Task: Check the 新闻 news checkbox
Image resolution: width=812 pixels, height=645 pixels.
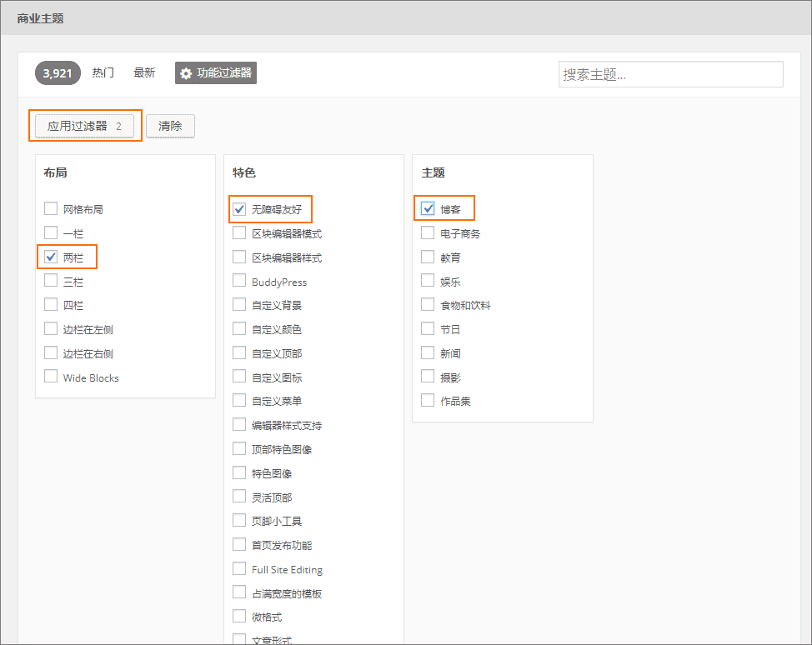Action: (428, 353)
